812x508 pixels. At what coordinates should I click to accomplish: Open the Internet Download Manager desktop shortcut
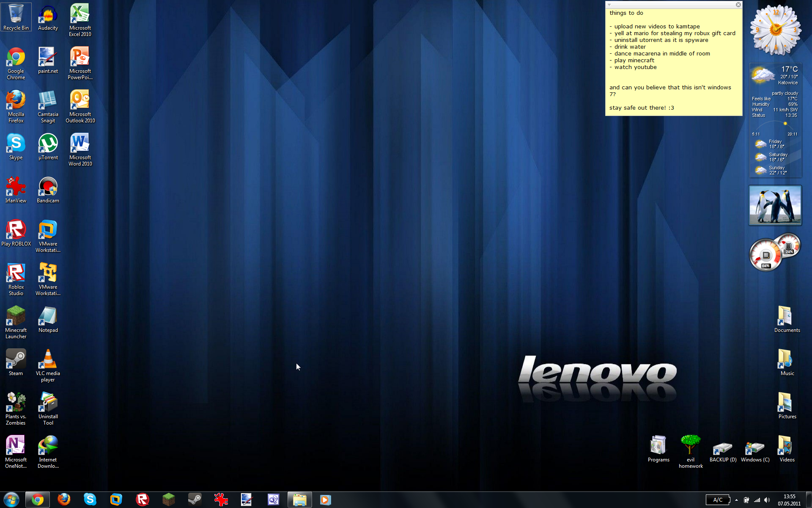pyautogui.click(x=48, y=452)
